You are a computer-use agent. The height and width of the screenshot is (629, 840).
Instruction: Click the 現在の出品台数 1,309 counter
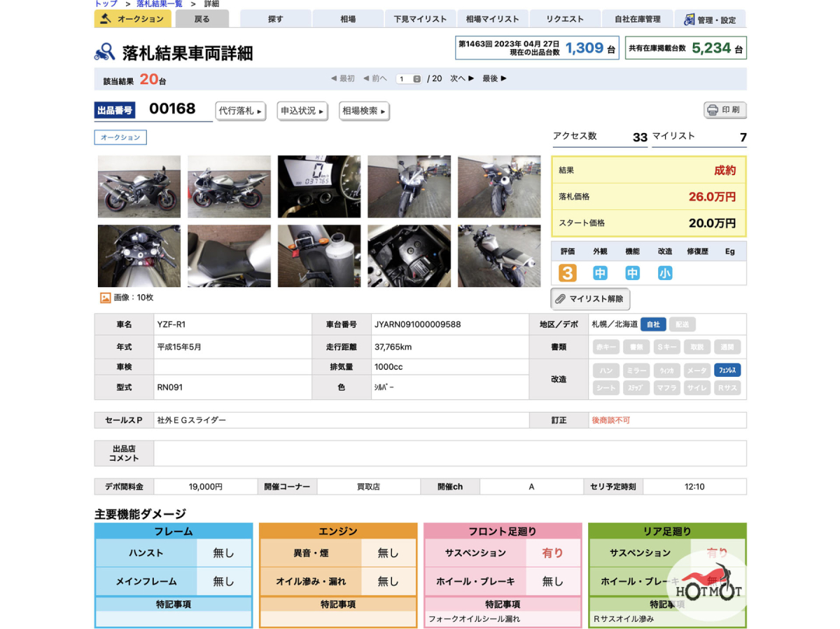coord(584,48)
